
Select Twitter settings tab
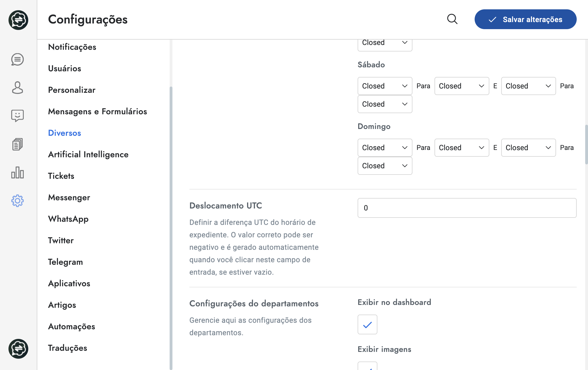(61, 240)
